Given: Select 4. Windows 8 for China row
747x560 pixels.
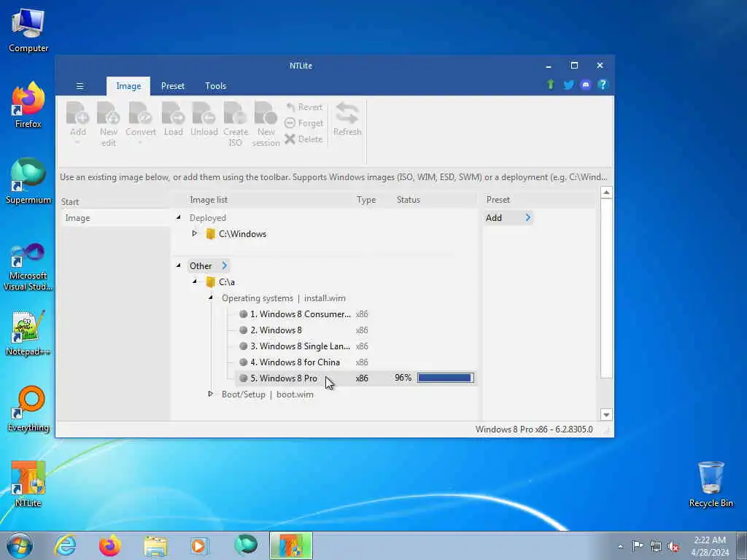Looking at the screenshot, I should (355, 362).
